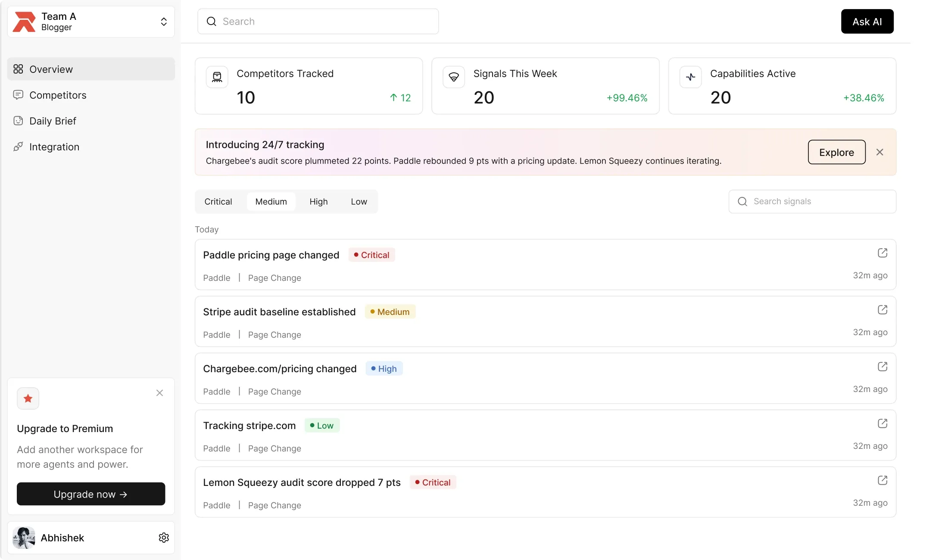This screenshot has width=948, height=560.
Task: Open the Stripe audit baseline established signal
Action: [545, 321]
